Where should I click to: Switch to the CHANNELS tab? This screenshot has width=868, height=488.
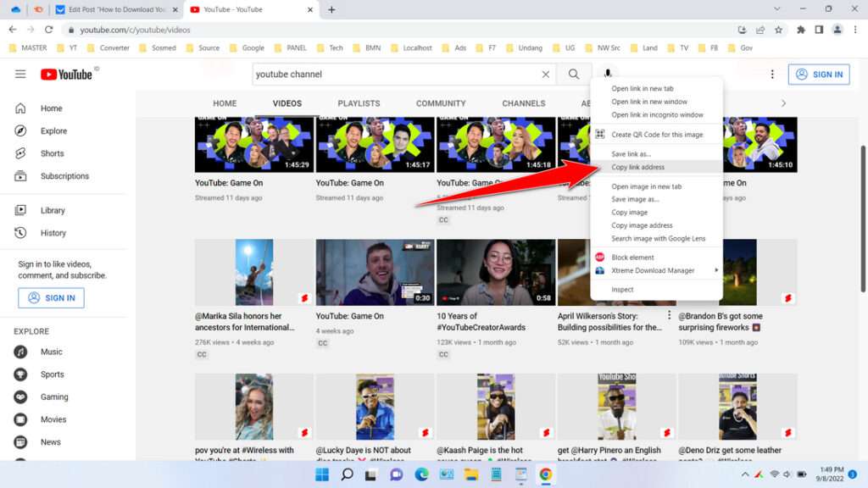tap(524, 103)
